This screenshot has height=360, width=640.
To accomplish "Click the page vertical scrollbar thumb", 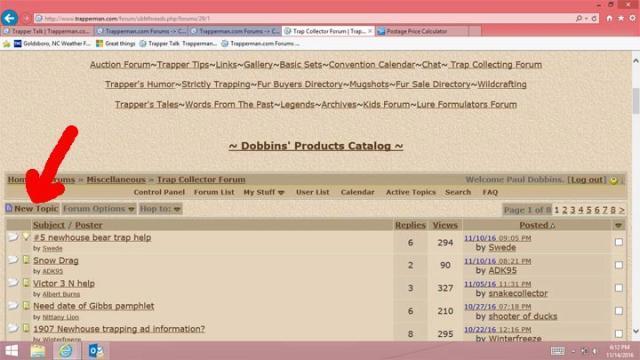I will 636,101.
